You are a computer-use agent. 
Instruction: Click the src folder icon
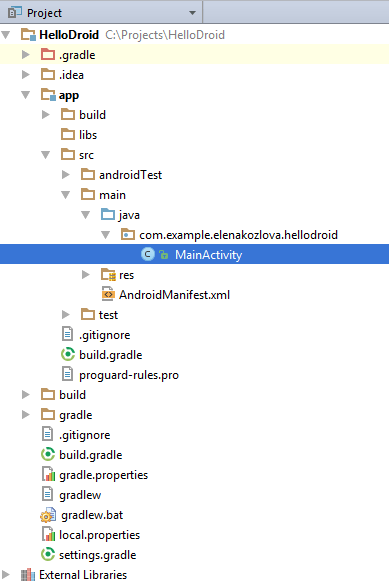click(x=68, y=154)
